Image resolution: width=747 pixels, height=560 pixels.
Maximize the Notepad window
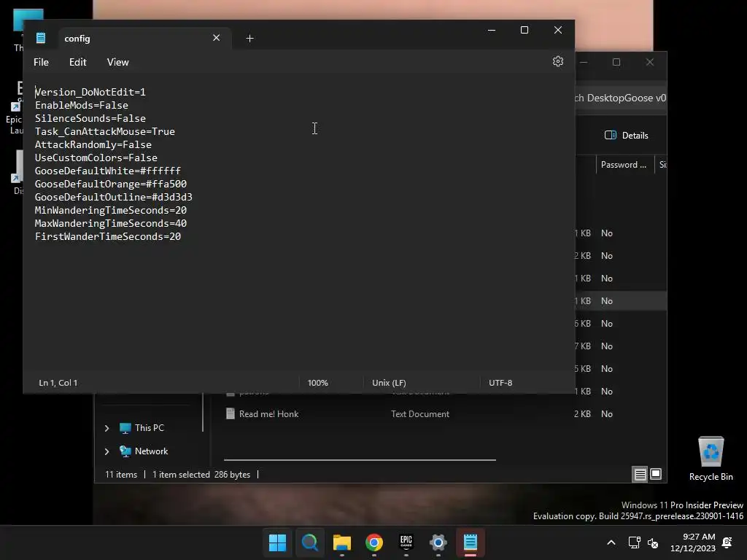[x=525, y=30]
